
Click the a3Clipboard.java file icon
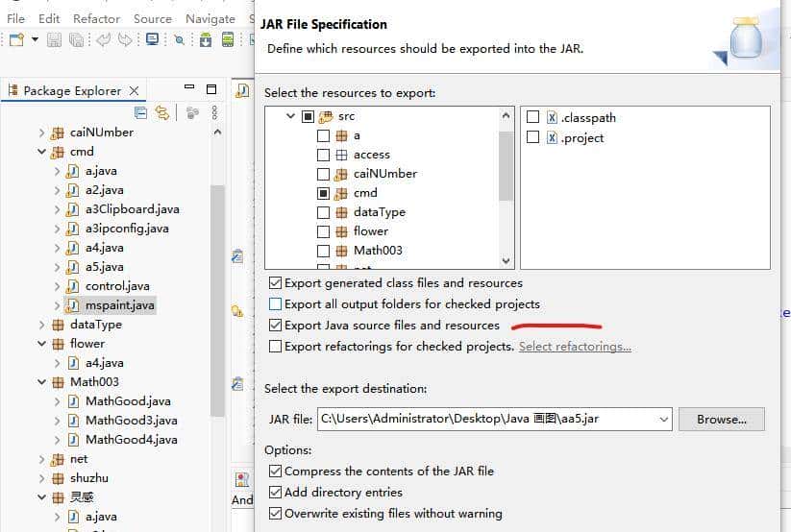click(73, 209)
